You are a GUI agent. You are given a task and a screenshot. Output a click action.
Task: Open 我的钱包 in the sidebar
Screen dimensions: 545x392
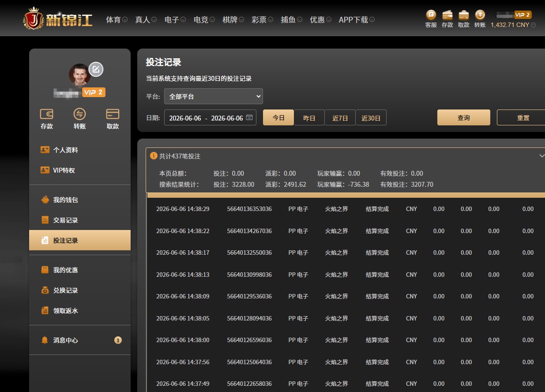click(x=80, y=200)
